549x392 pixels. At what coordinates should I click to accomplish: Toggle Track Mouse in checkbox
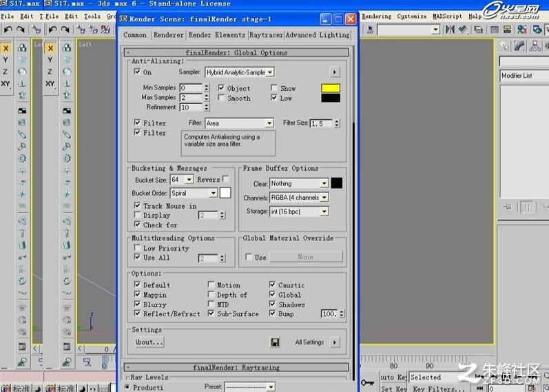point(137,205)
